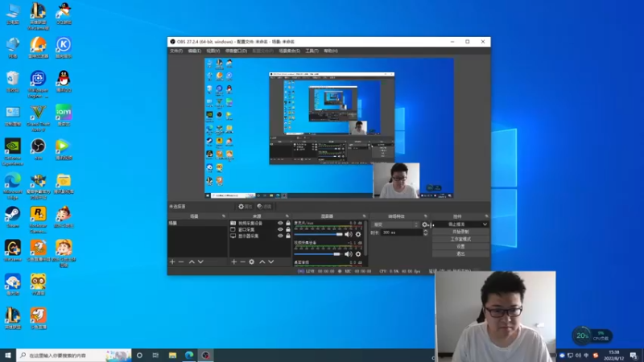The image size is (644, 362).
Task: Open the Edit (E) menu in OBS
Action: pyautogui.click(x=194, y=51)
